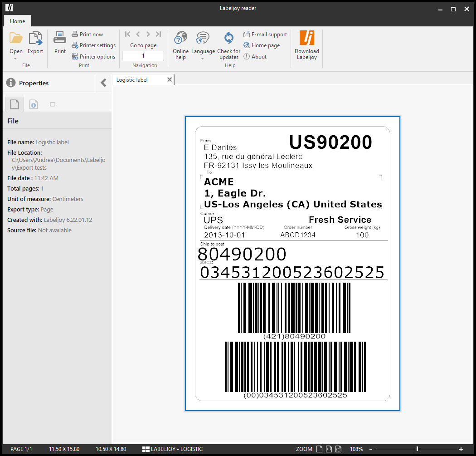
Task: Click the Properties info icon
Action: tap(11, 83)
